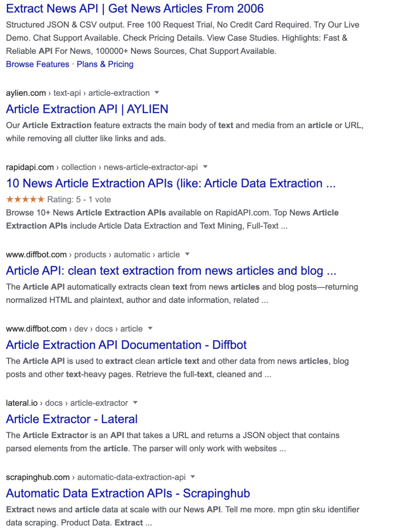Viewport: 398px width, 532px height.
Task: Open Article Extraction API Documentation - Diffbot
Action: coord(126,345)
